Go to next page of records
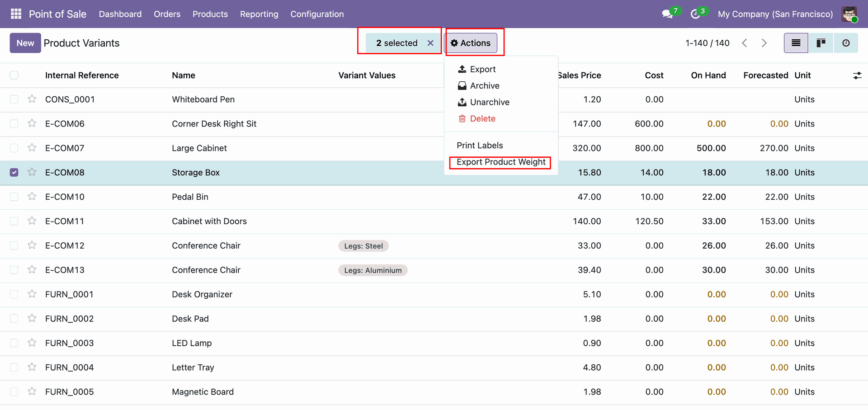The width and height of the screenshot is (868, 410). point(764,43)
